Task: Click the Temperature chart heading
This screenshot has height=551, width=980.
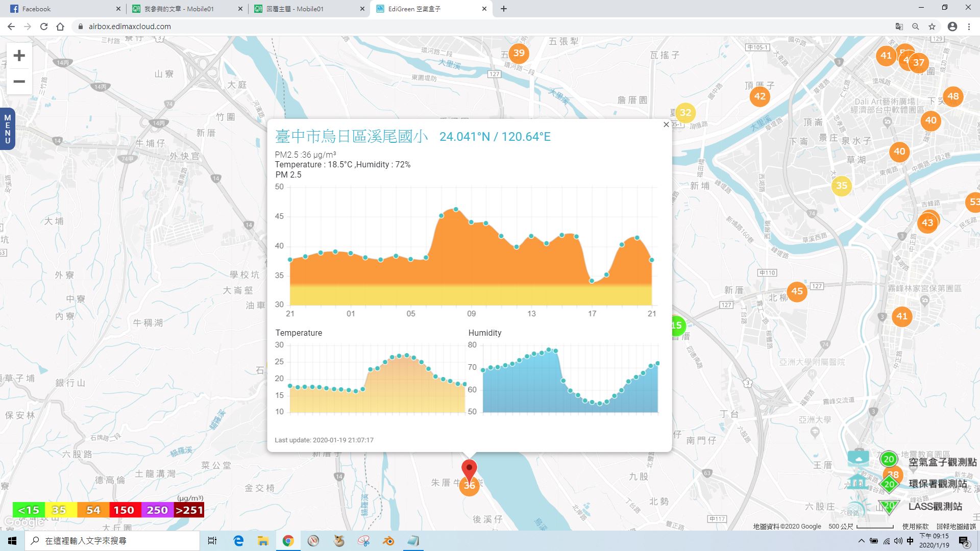Action: pos(299,333)
